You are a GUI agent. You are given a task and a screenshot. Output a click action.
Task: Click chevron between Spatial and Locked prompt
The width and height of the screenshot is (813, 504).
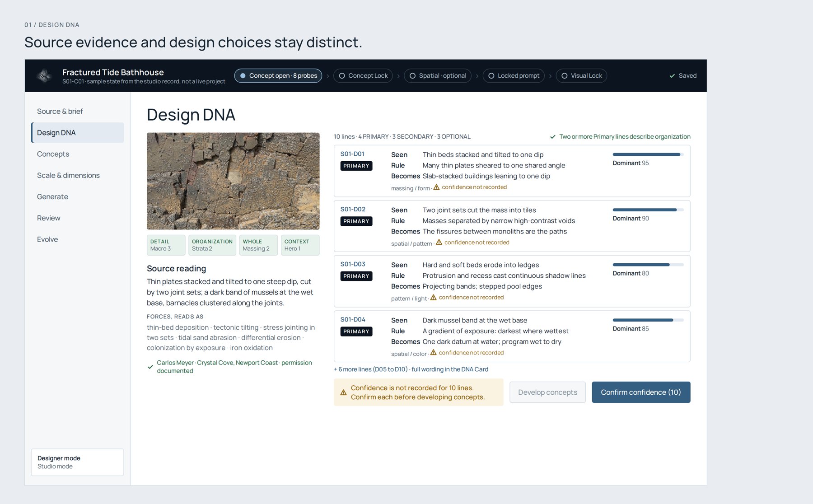477,76
